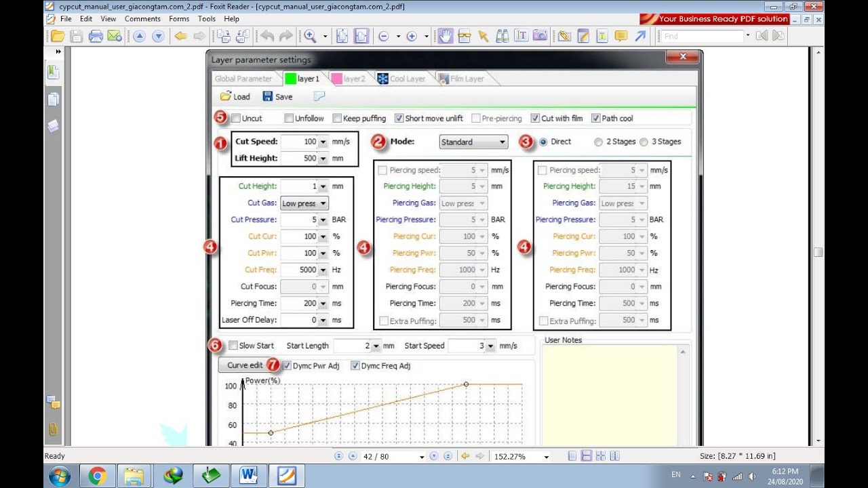The image size is (868, 488).
Task: Print the document with the printer icon
Action: pos(96,37)
